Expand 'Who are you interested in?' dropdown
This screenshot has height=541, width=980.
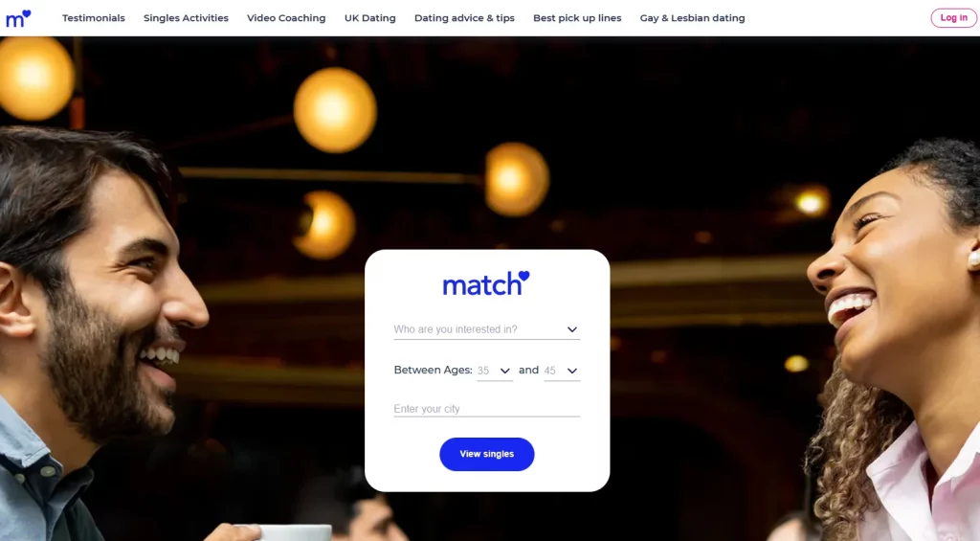[x=486, y=329]
